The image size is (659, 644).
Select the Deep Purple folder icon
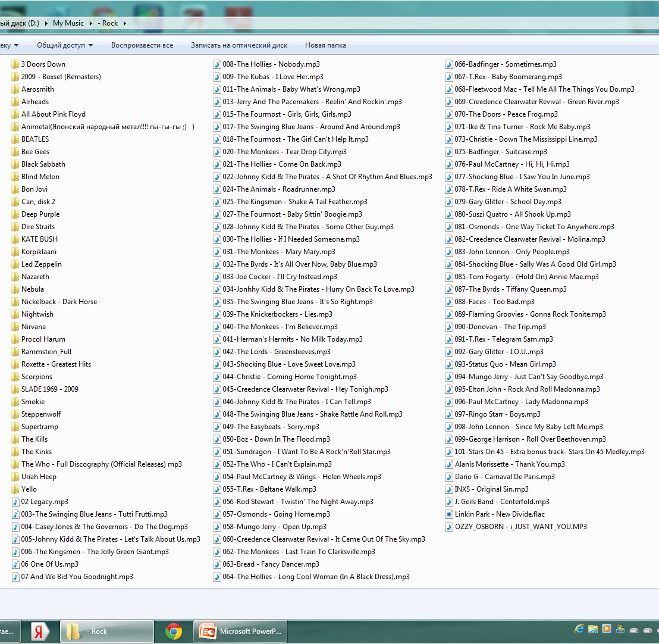(15, 214)
